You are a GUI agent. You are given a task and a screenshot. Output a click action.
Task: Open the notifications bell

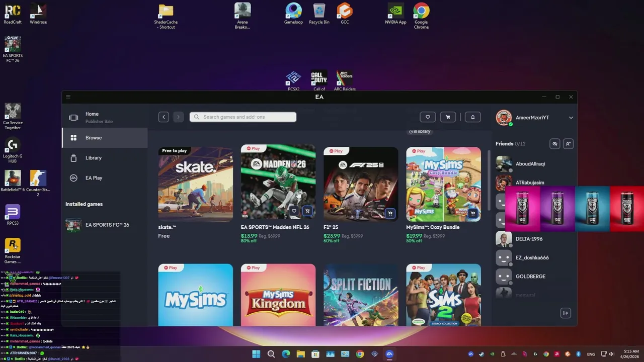point(472,117)
